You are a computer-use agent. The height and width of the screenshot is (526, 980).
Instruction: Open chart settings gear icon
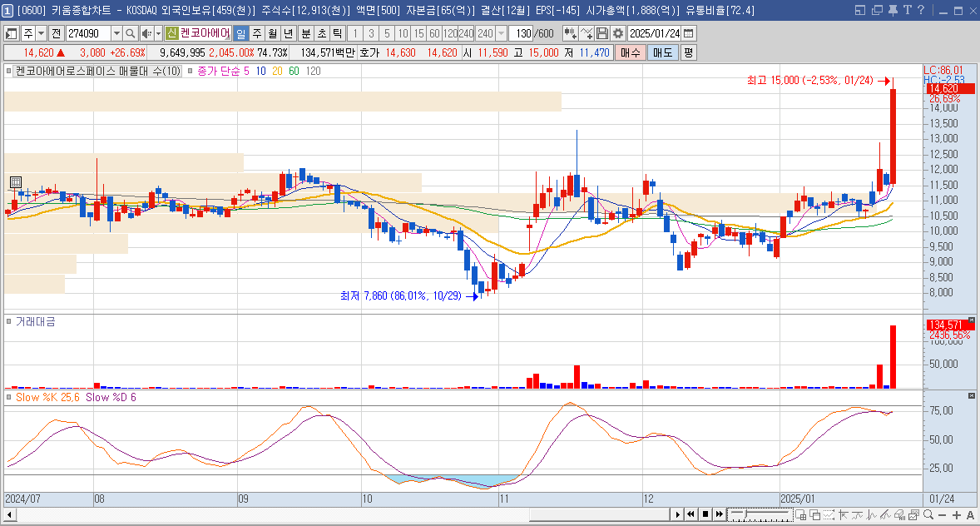click(x=617, y=33)
